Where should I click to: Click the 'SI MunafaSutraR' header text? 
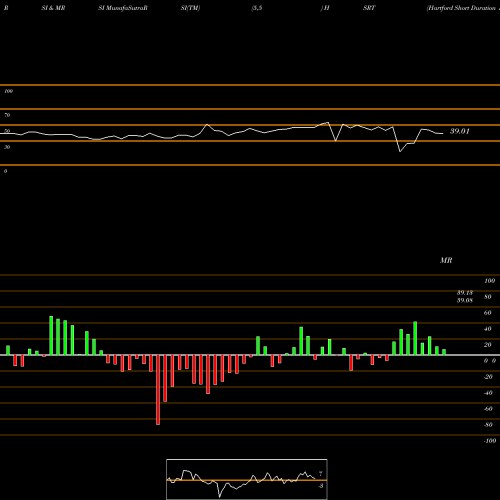coord(123,8)
